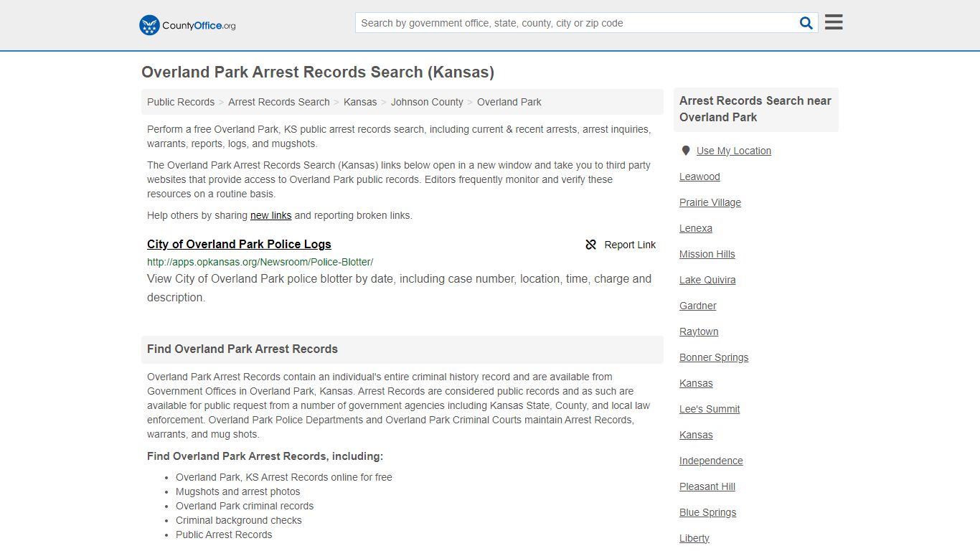980x551 pixels.
Task: Click the CountyOffice.org logo
Action: click(x=187, y=25)
